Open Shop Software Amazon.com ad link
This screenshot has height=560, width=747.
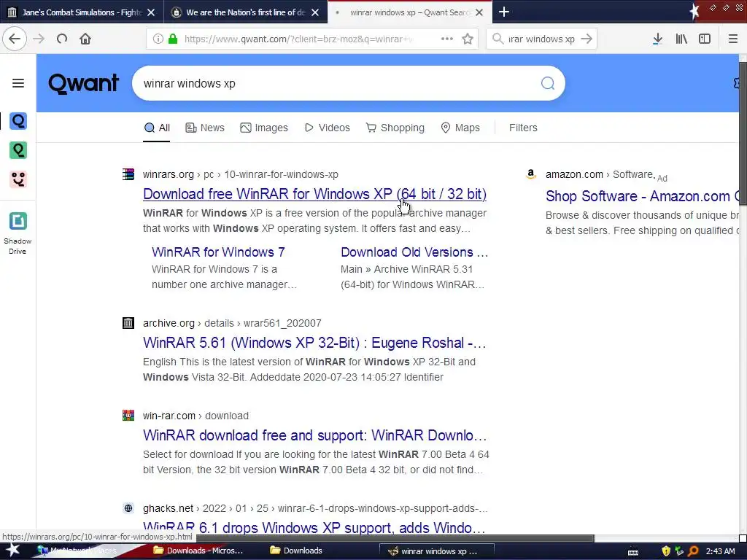tap(642, 195)
